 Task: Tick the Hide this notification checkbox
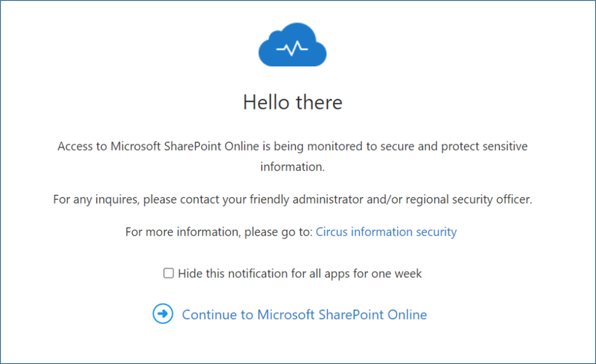(x=169, y=273)
